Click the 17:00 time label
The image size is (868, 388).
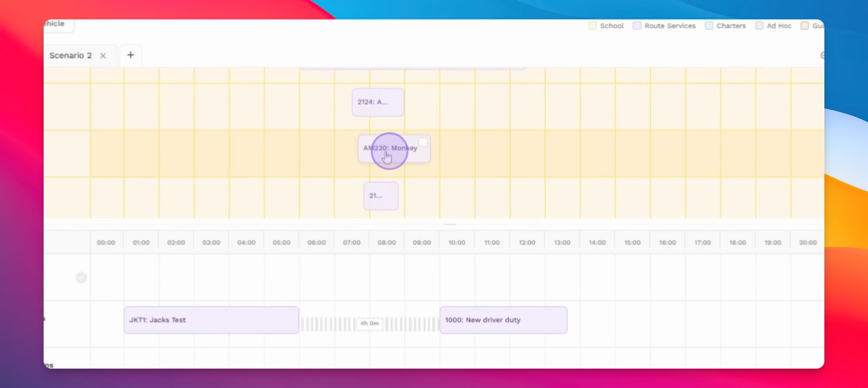click(703, 242)
